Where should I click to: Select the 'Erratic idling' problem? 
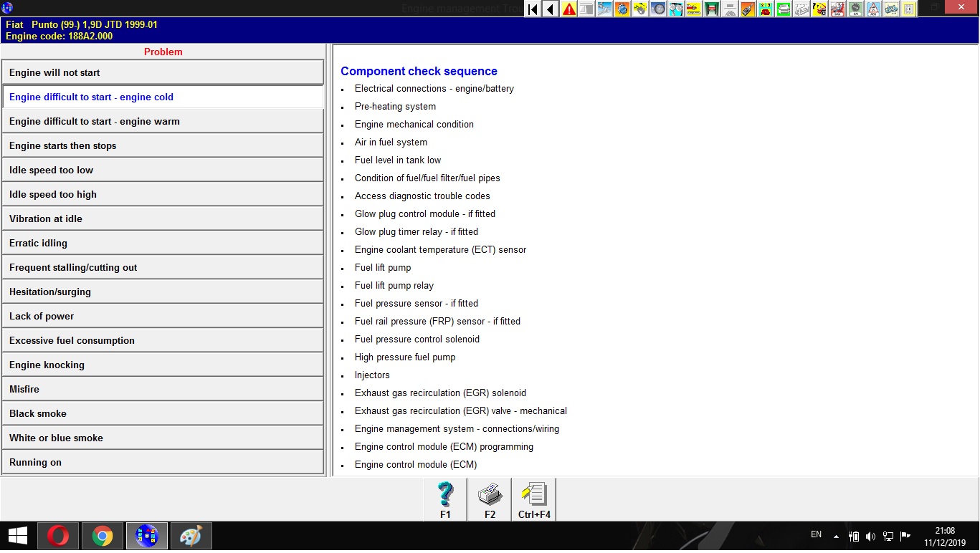(x=163, y=243)
